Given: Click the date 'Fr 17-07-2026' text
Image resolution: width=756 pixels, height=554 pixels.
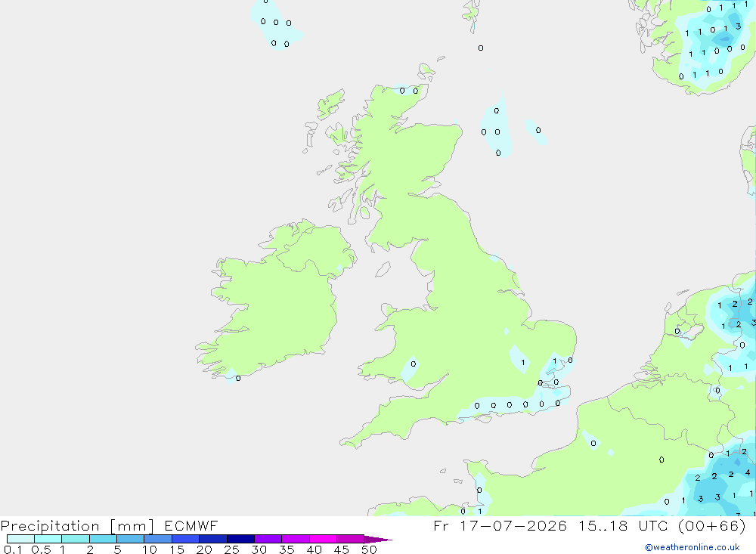Looking at the screenshot, I should coord(500,525).
